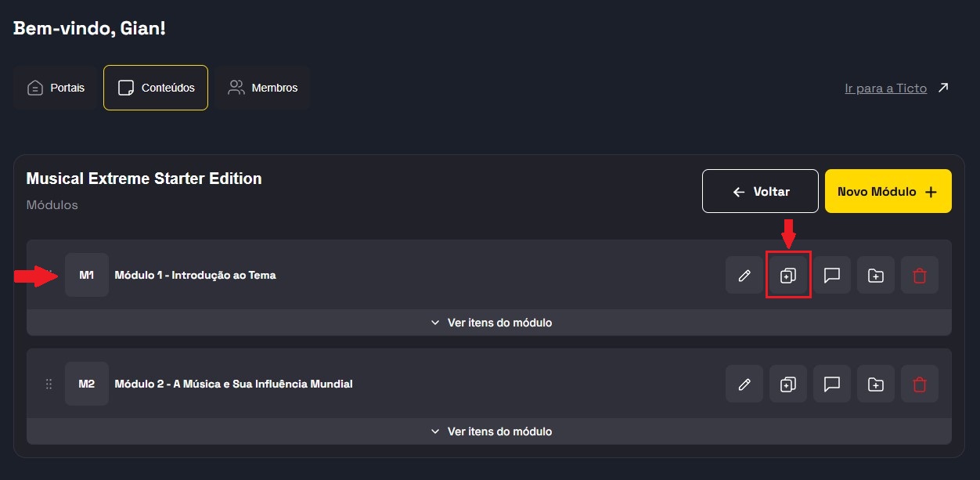The height and width of the screenshot is (480, 980).
Task: Add folder item to Módulo 1
Action: pos(876,275)
